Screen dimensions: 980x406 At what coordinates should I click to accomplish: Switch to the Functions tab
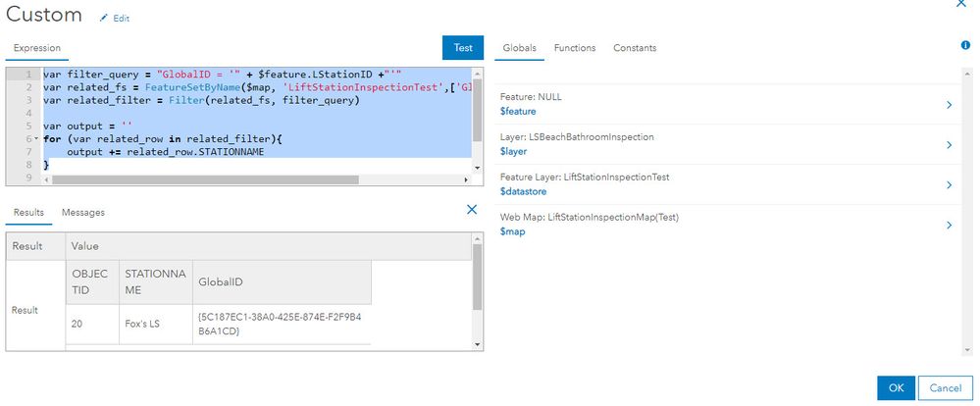(575, 48)
